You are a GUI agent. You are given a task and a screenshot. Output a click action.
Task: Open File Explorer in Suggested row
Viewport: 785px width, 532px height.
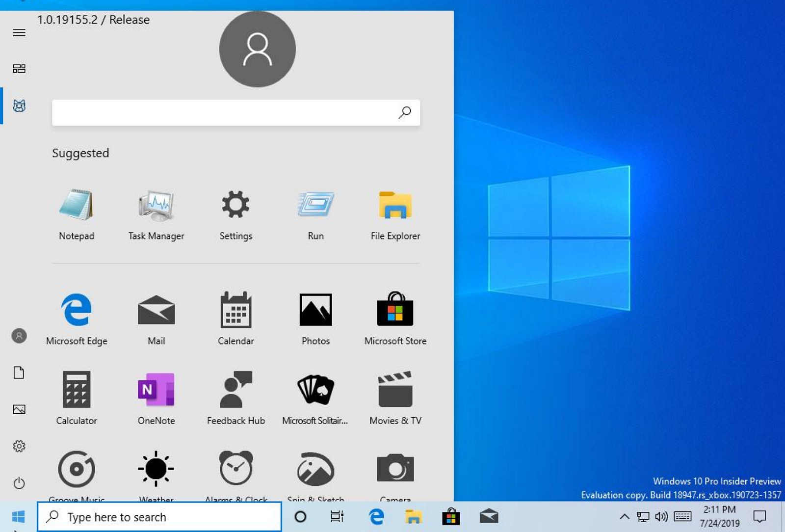[x=395, y=214]
